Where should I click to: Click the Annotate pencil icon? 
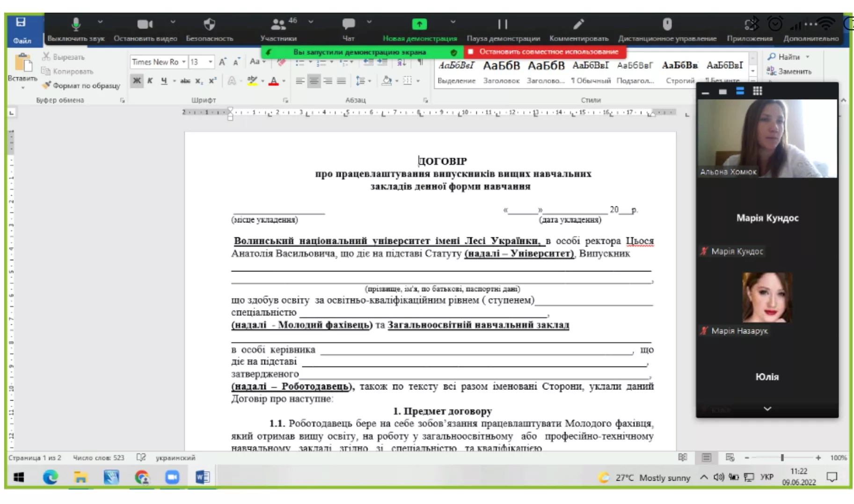coord(578,24)
